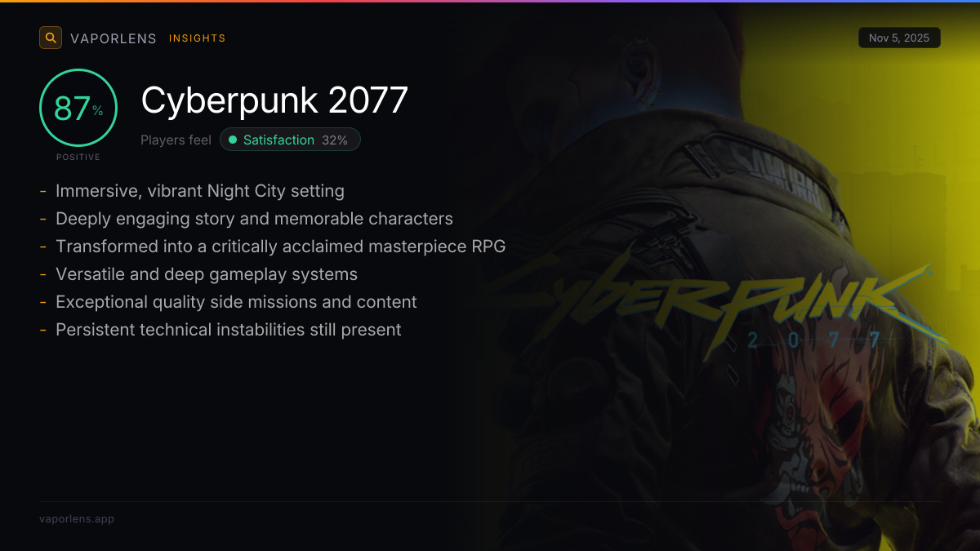The height and width of the screenshot is (551, 980).
Task: Click the green dot in Satisfaction pill
Action: (x=233, y=140)
